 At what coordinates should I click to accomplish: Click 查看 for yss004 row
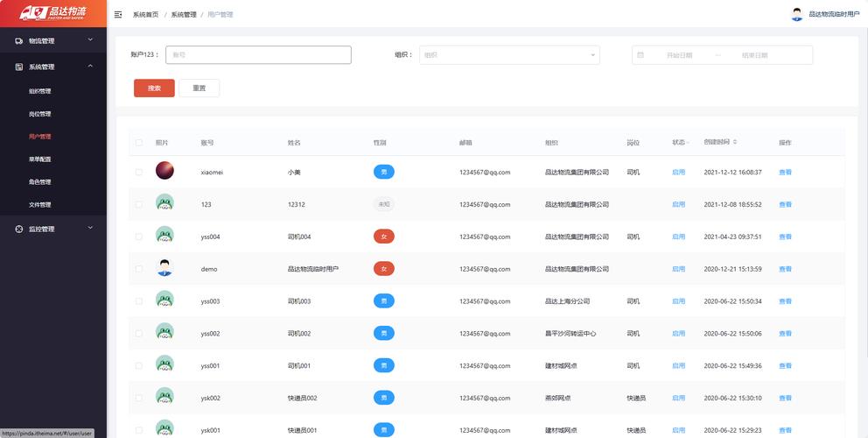click(785, 237)
